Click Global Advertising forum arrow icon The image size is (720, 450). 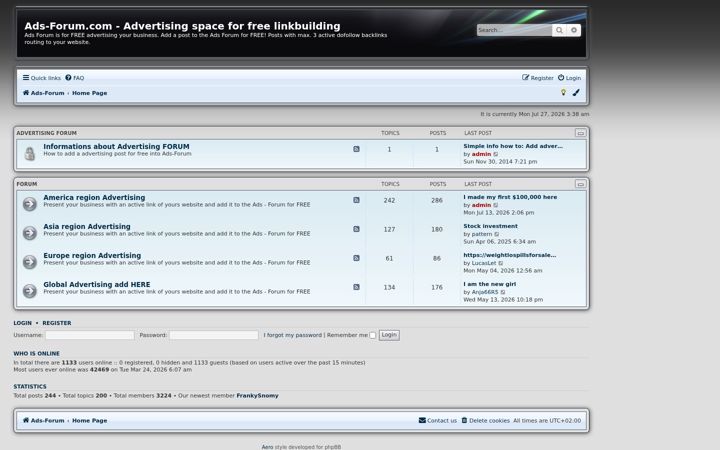click(30, 291)
